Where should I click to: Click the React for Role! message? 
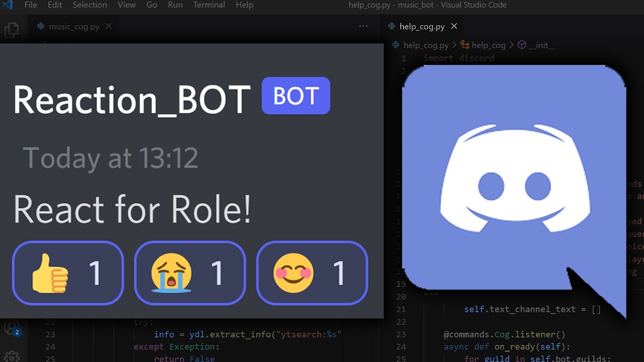pos(132,209)
